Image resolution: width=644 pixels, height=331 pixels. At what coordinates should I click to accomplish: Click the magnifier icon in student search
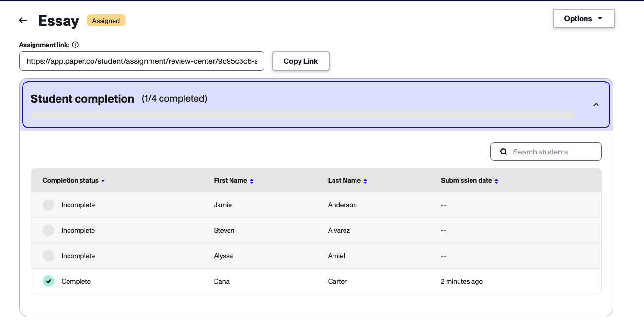click(x=504, y=152)
